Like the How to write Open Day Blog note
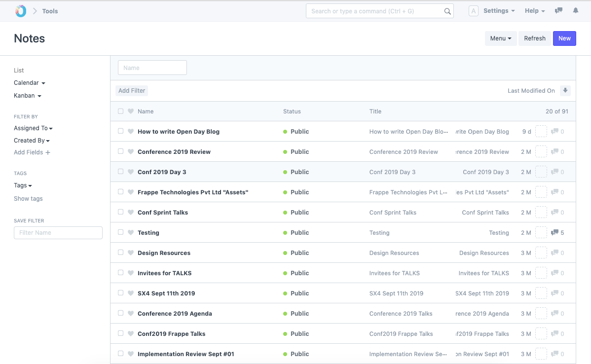 (x=131, y=132)
